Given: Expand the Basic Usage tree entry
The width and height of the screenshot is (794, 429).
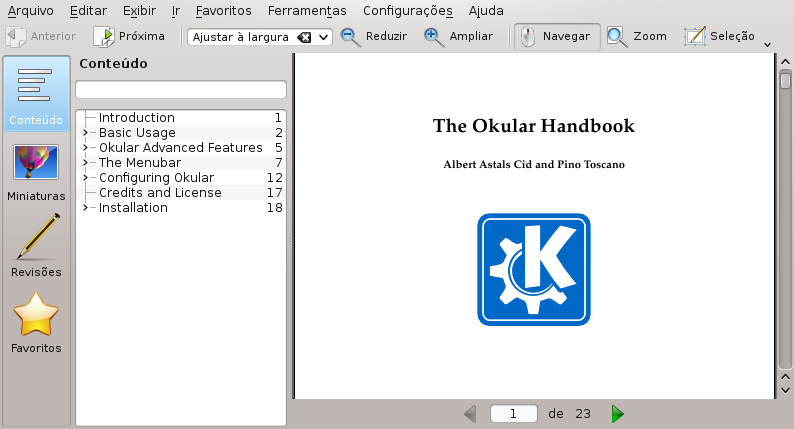Looking at the screenshot, I should point(85,133).
